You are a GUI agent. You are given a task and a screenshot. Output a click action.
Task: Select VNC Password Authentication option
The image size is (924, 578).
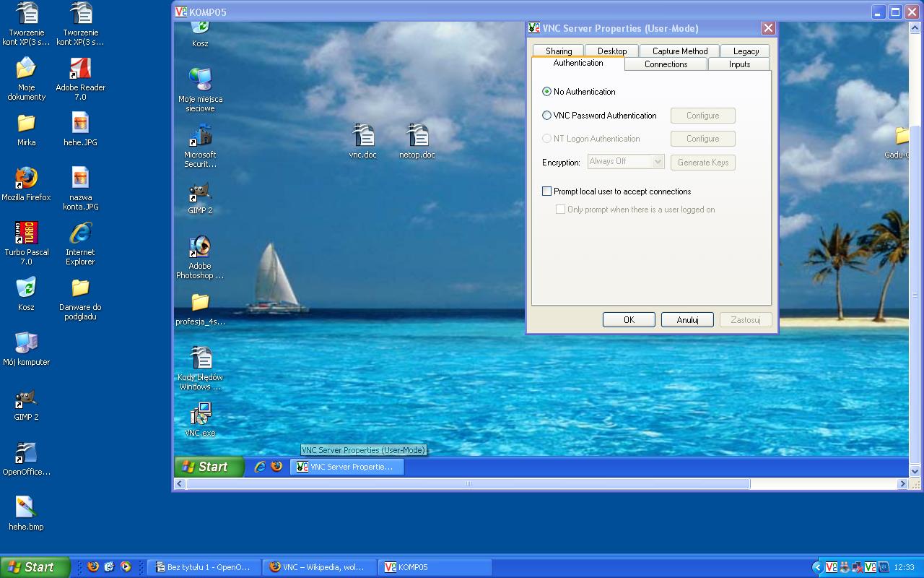599,116
